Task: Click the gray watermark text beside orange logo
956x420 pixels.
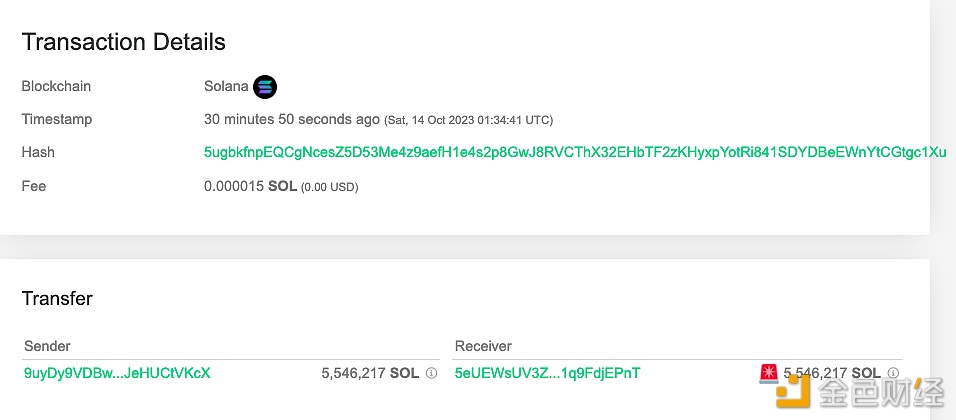Action: pos(881,391)
